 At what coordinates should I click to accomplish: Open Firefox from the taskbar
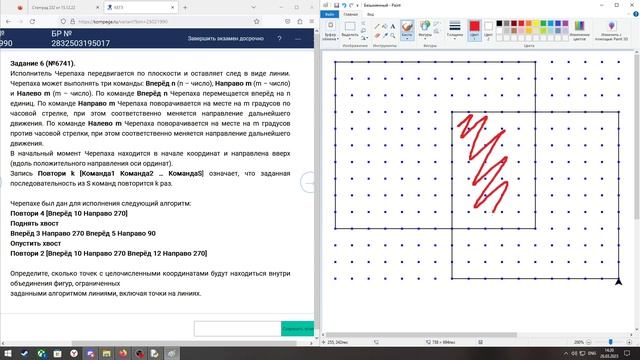point(123,353)
